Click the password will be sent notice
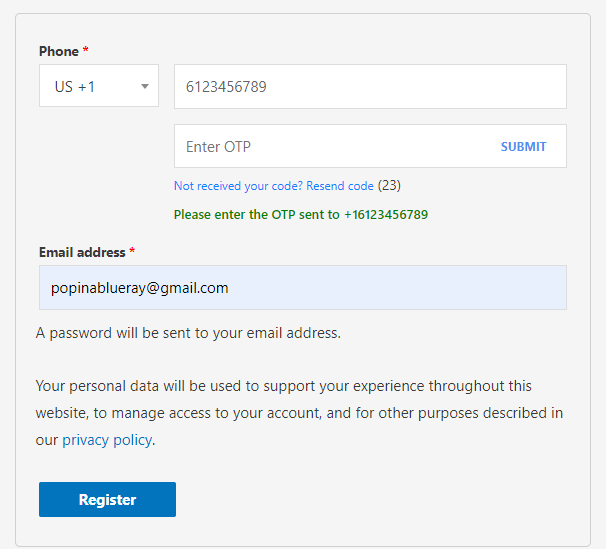 [x=188, y=333]
